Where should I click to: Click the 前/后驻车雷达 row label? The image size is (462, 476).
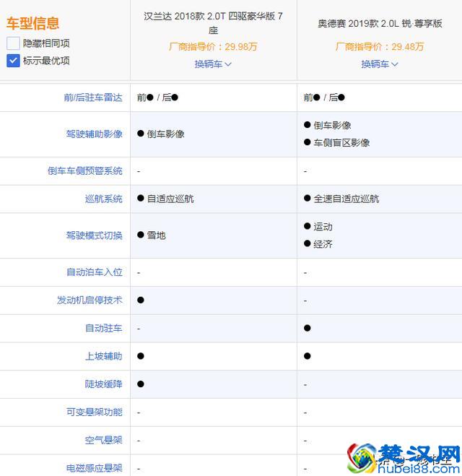pyautogui.click(x=93, y=98)
